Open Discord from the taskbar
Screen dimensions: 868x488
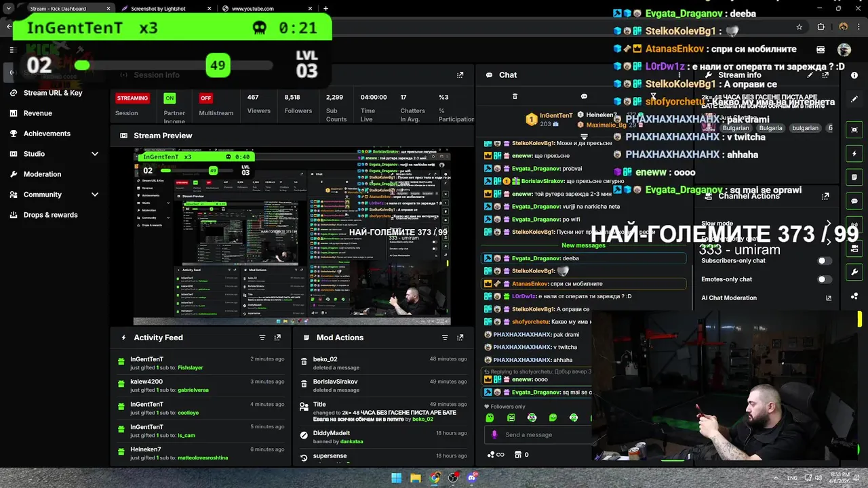pyautogui.click(x=472, y=478)
